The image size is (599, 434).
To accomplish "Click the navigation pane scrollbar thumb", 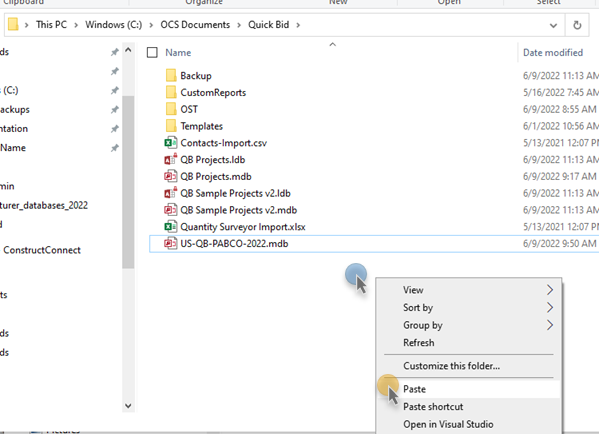I will click(x=128, y=182).
